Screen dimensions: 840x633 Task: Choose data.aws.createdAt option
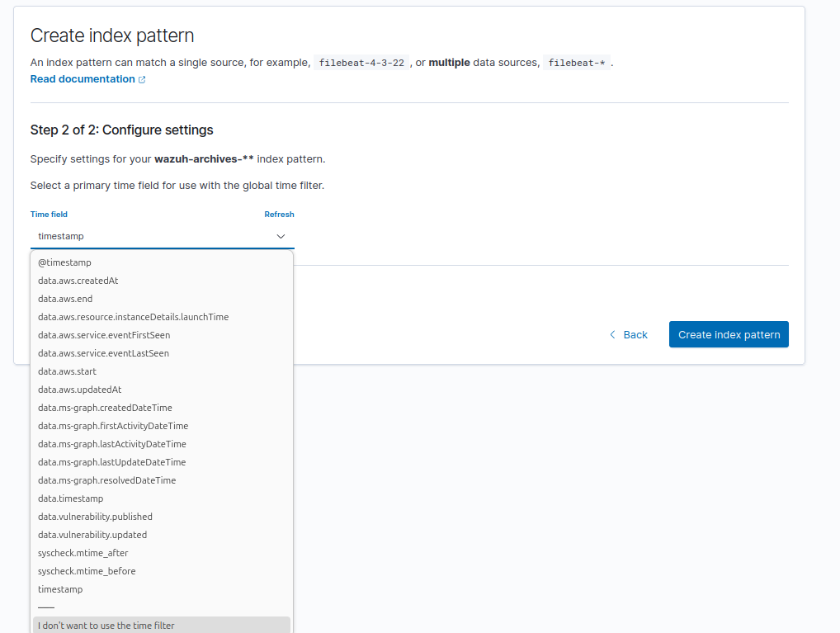tap(78, 281)
